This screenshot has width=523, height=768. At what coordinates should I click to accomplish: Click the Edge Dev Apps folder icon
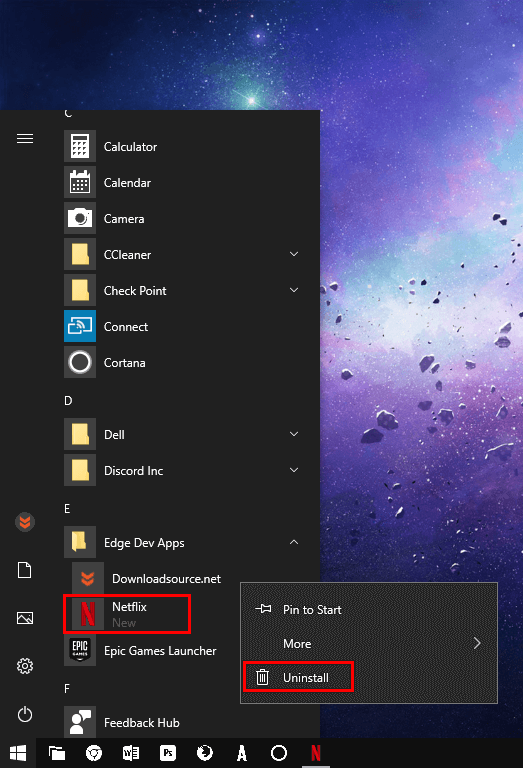(80, 543)
